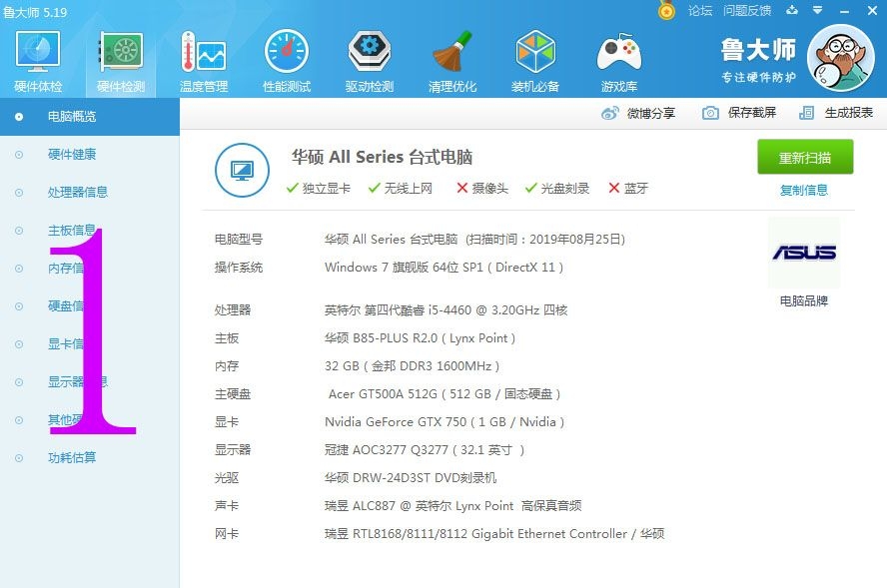Click the gold medal icon in title bar
This screenshot has height=588, width=887.
pyautogui.click(x=666, y=11)
